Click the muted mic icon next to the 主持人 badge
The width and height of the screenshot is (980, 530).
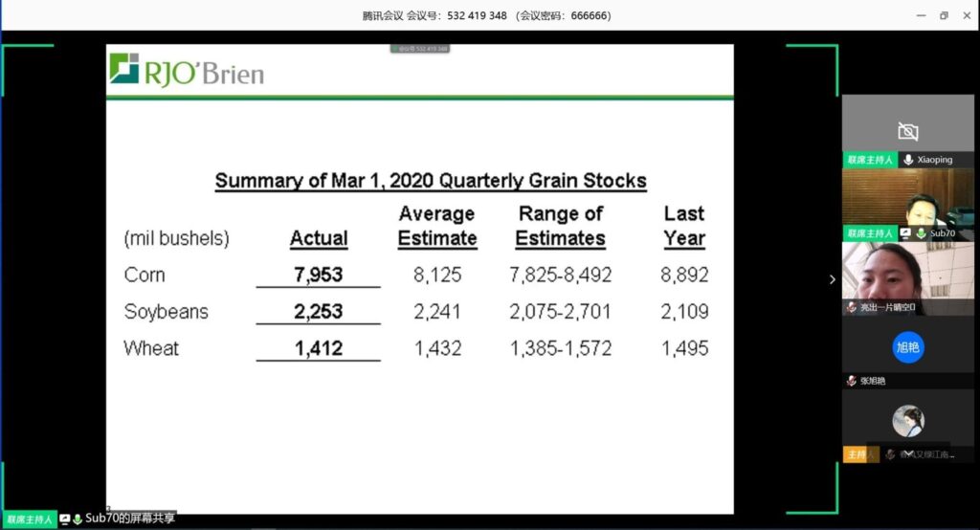890,454
